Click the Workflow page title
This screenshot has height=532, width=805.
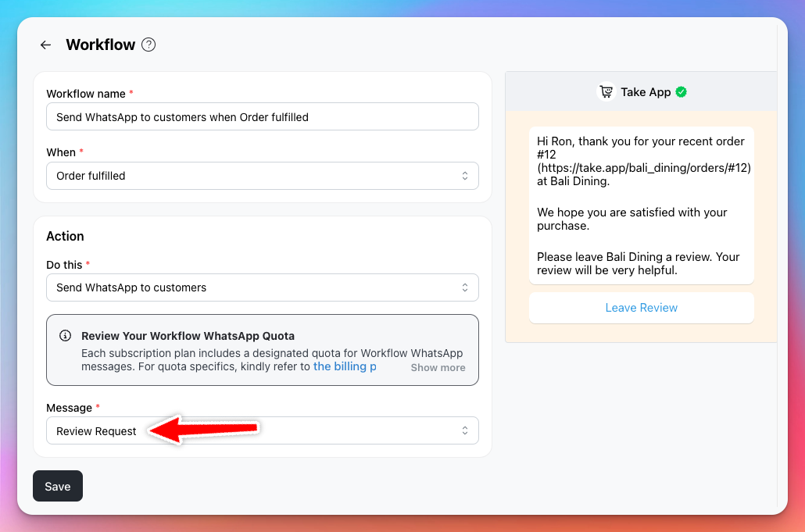pos(101,45)
